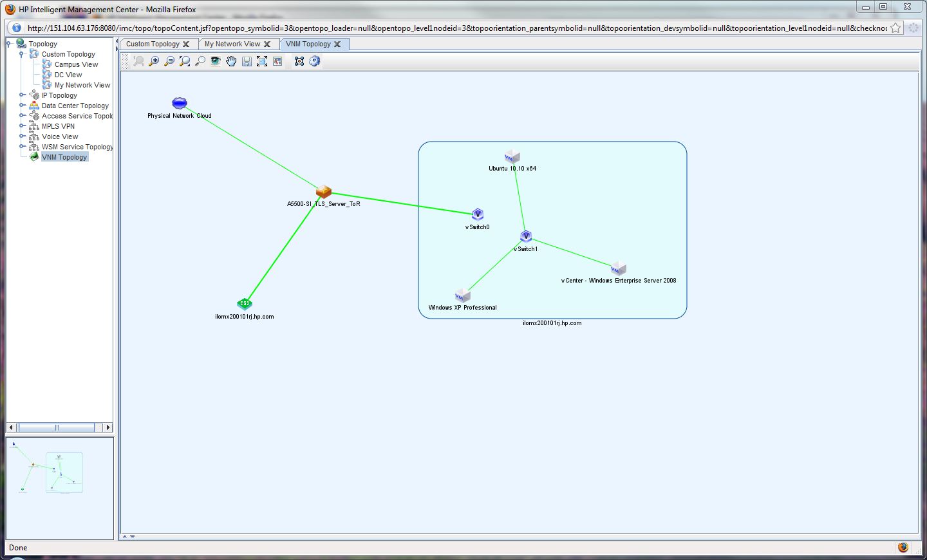This screenshot has height=560, width=927.
Task: Click the Firefox icon in status bar
Action: (x=903, y=548)
